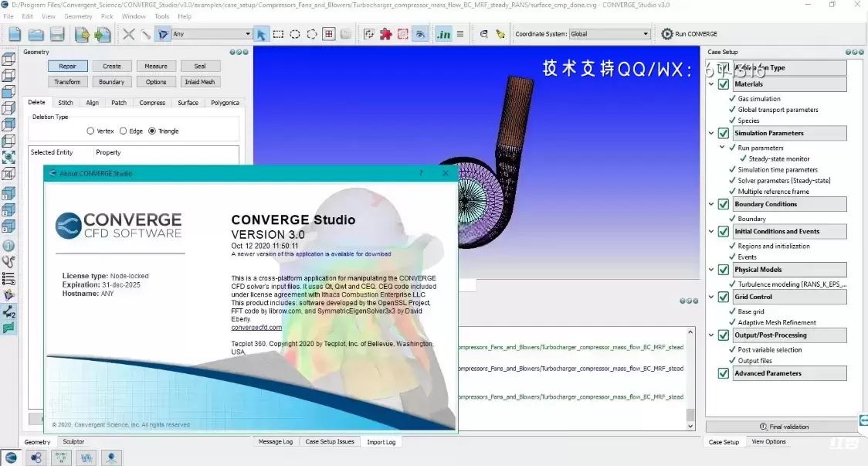
Task: Collapse the Run parameters tree node
Action: (722, 148)
